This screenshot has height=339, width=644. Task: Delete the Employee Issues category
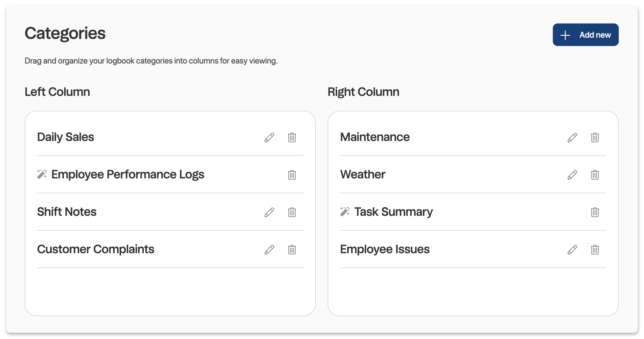coord(595,250)
